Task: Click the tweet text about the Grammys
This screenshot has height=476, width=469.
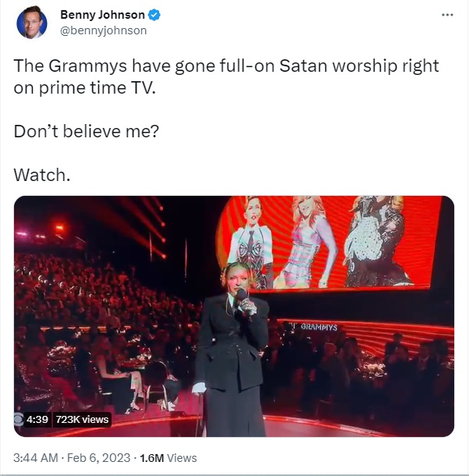Action: [226, 76]
